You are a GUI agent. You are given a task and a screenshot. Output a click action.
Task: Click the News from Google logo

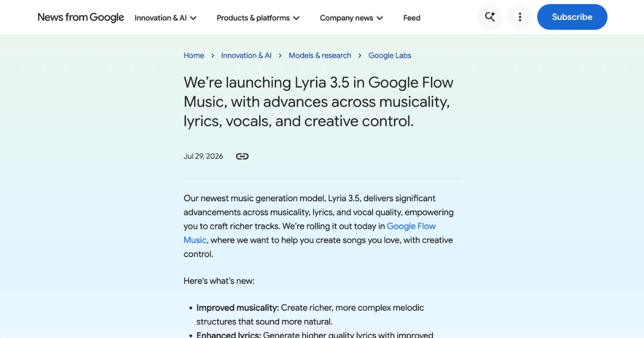(x=80, y=17)
